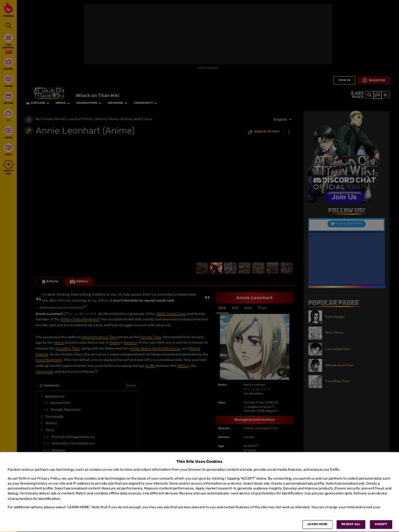The width and height of the screenshot is (399, 532).
Task: Click the Mikasa Ackerman thumbnail
Action: point(315,365)
